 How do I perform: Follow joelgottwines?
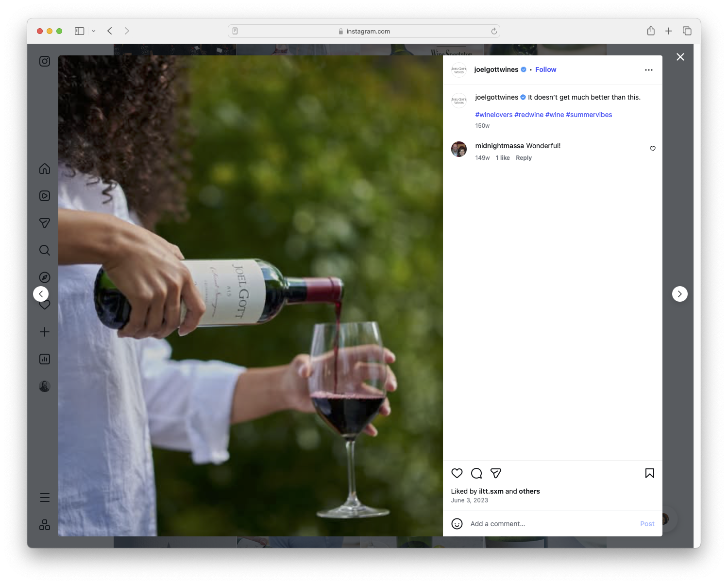click(545, 69)
